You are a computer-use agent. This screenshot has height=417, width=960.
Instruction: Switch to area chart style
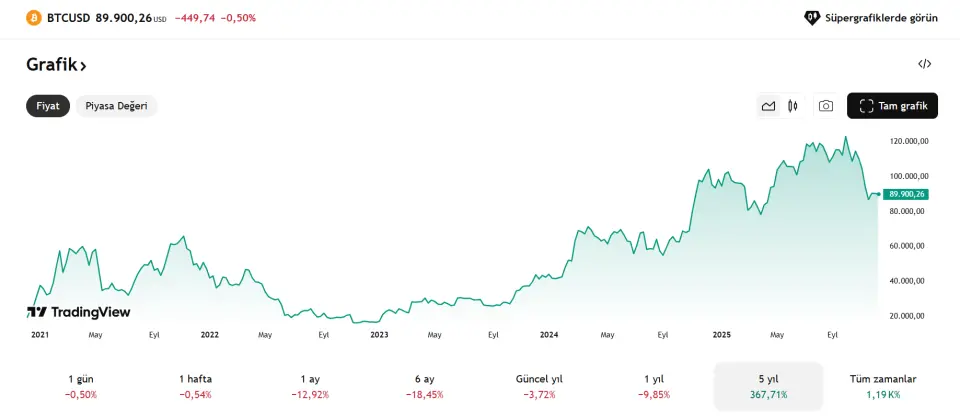[x=768, y=106]
